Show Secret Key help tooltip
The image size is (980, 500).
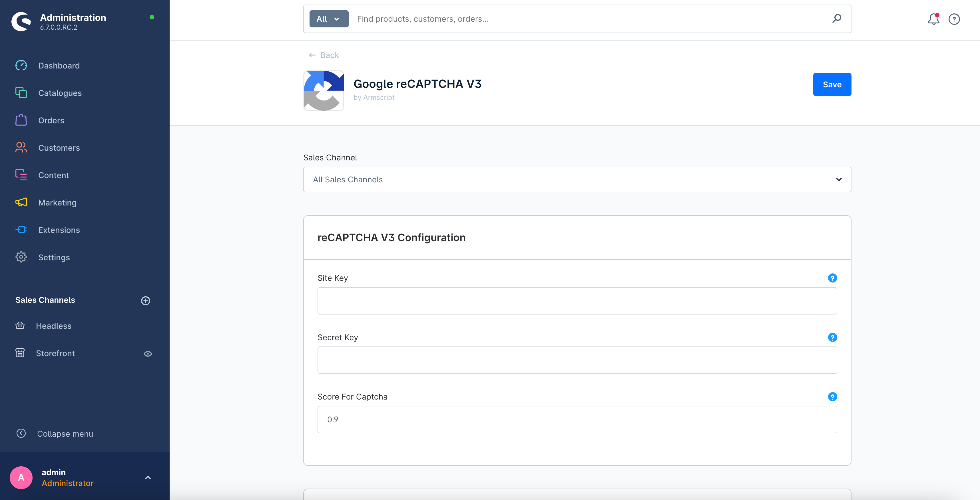coord(832,337)
